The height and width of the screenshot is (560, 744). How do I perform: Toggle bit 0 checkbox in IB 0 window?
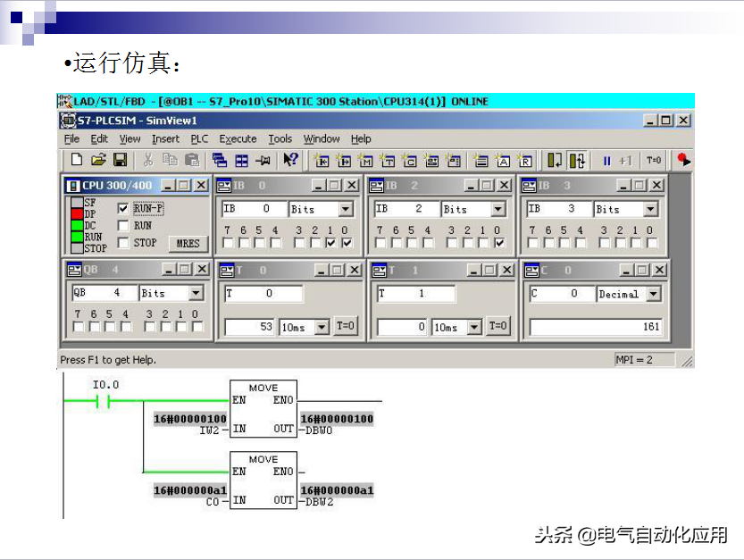[x=347, y=243]
